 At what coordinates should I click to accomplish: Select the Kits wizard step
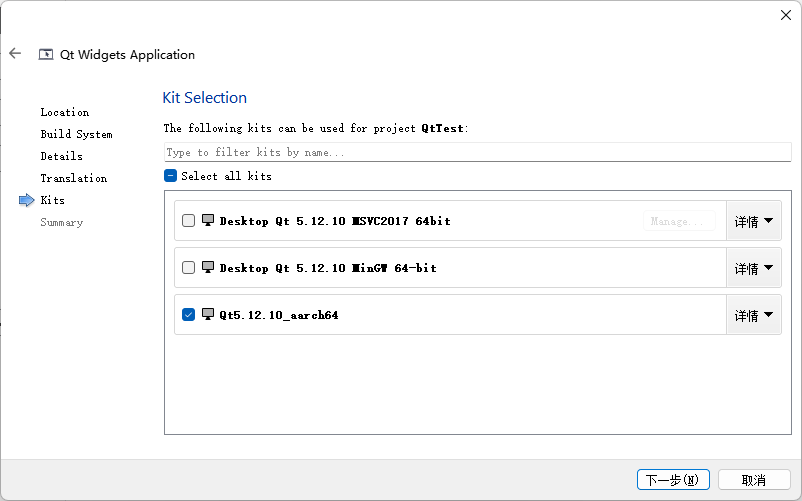coord(53,200)
